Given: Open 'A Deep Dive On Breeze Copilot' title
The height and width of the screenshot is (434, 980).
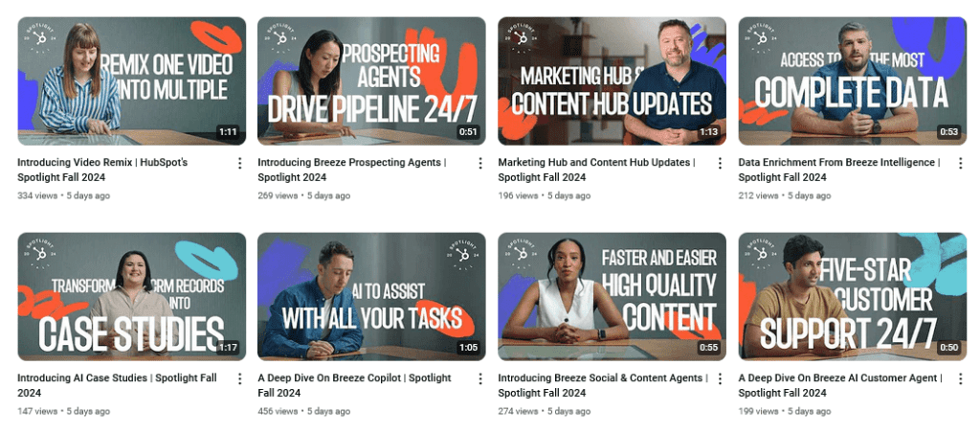Looking at the screenshot, I should 354,385.
